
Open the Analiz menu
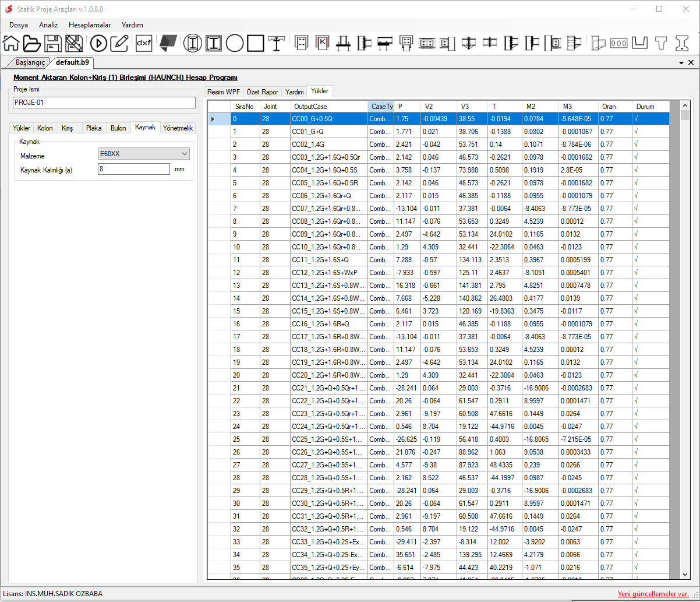pos(48,25)
